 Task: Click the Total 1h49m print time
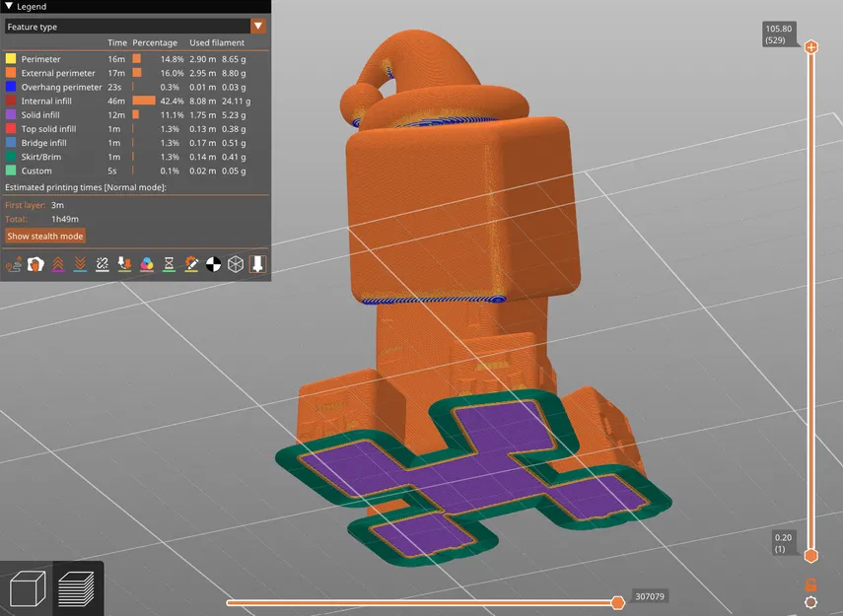64,219
